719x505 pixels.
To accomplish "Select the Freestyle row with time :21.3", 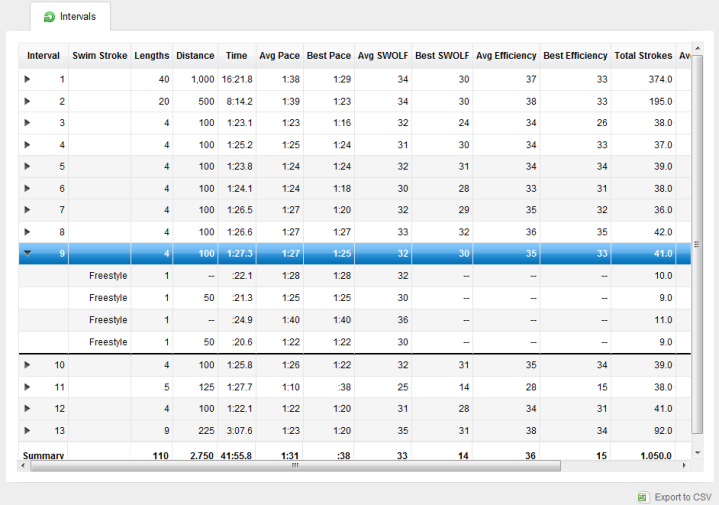I will 354,298.
